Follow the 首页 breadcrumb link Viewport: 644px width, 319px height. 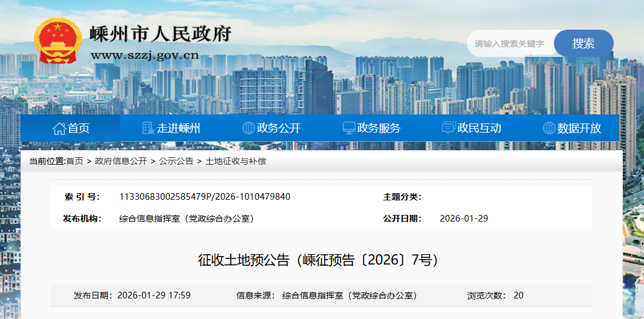coord(74,161)
